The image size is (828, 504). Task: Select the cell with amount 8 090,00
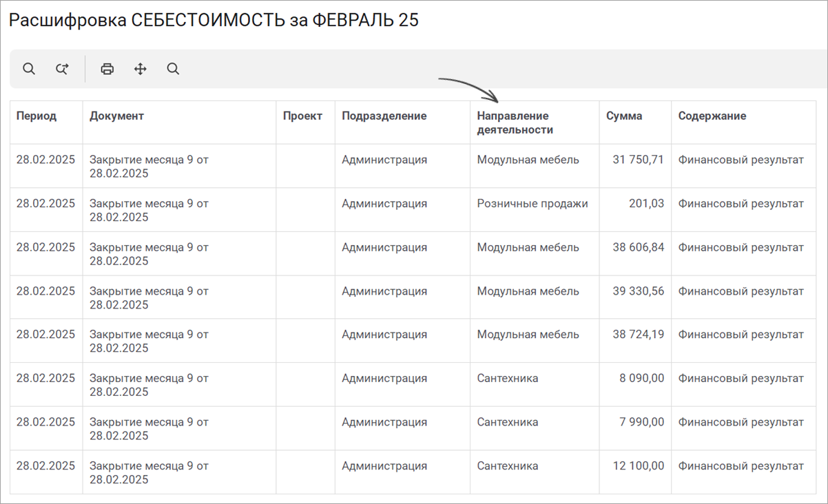coord(635,385)
